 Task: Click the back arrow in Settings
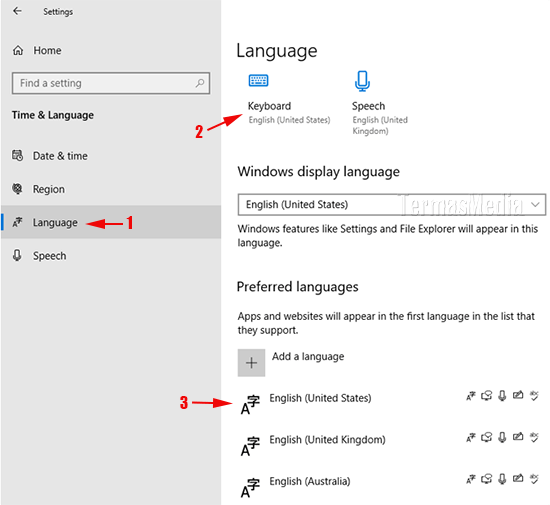coord(17,11)
